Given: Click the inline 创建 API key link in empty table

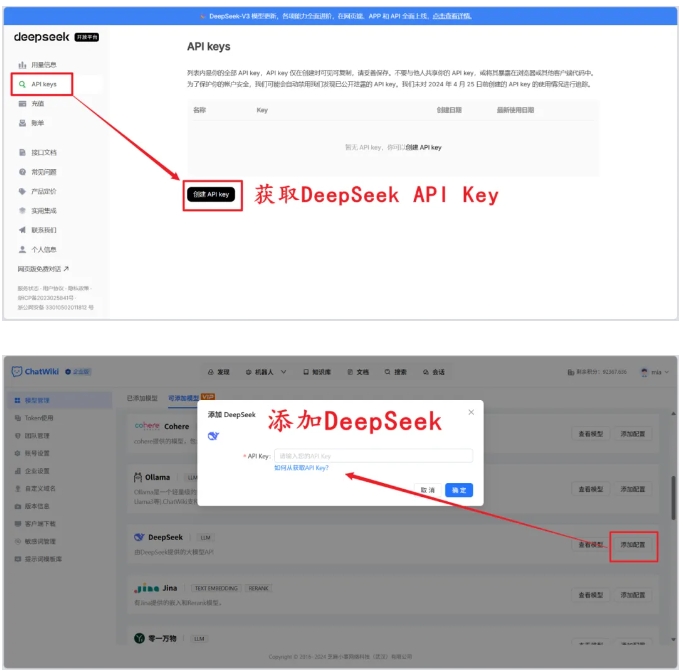Looking at the screenshot, I should (423, 148).
